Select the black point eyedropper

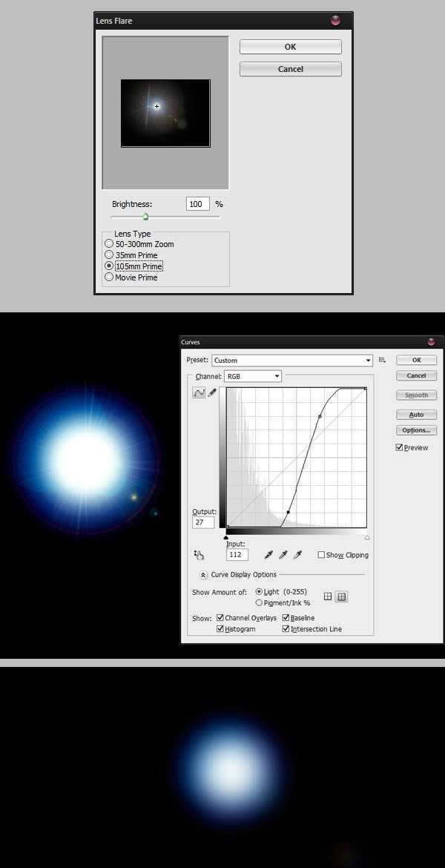[x=268, y=555]
